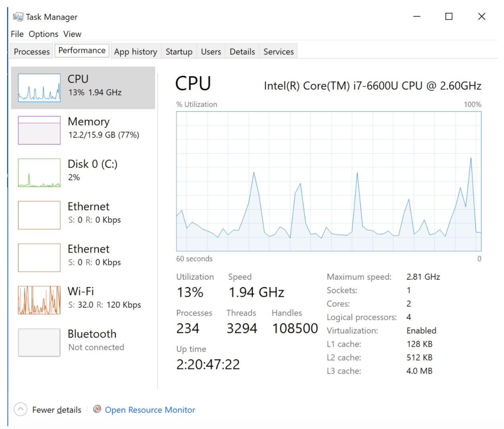This screenshot has height=429, width=504.
Task: Open the Services tab
Action: (279, 52)
